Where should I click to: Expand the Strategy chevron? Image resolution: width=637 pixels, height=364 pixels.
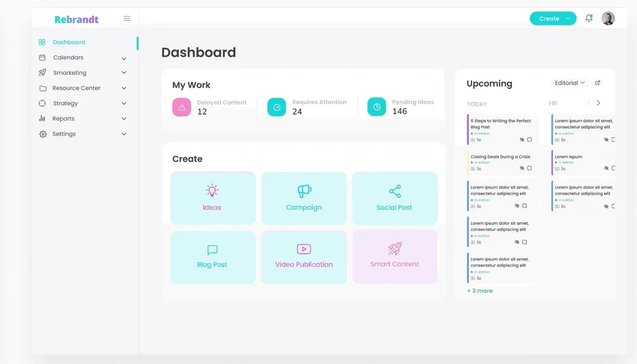124,103
